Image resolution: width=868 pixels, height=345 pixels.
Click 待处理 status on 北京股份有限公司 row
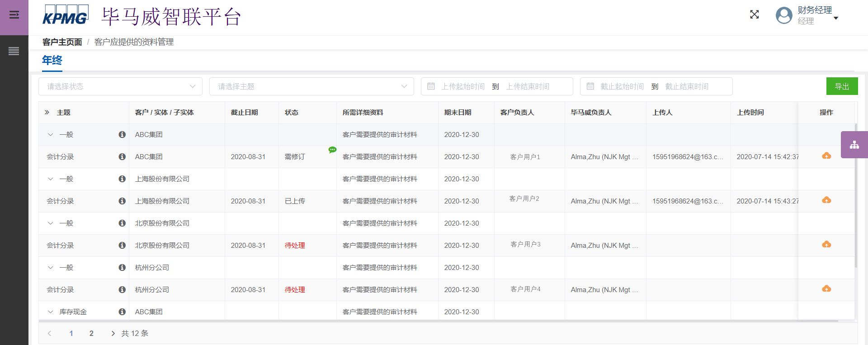295,246
